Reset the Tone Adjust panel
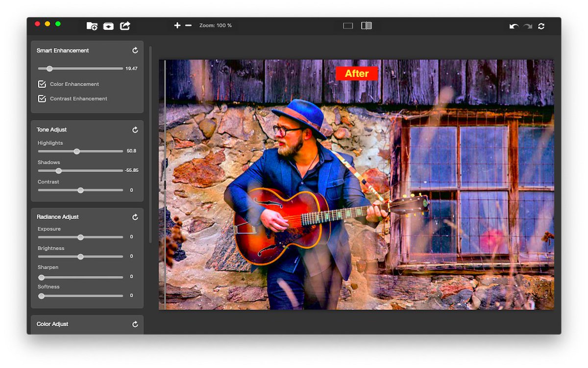 [x=135, y=130]
